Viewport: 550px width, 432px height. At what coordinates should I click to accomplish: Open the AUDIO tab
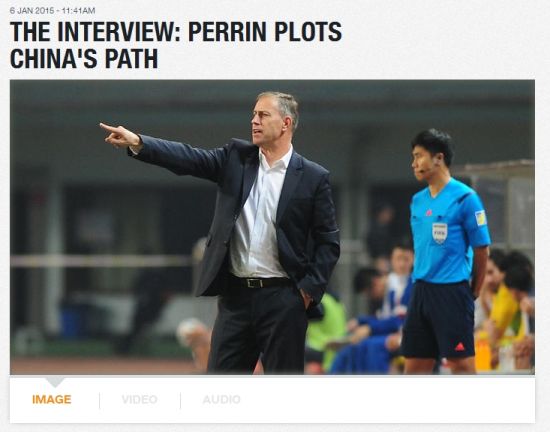coord(222,399)
